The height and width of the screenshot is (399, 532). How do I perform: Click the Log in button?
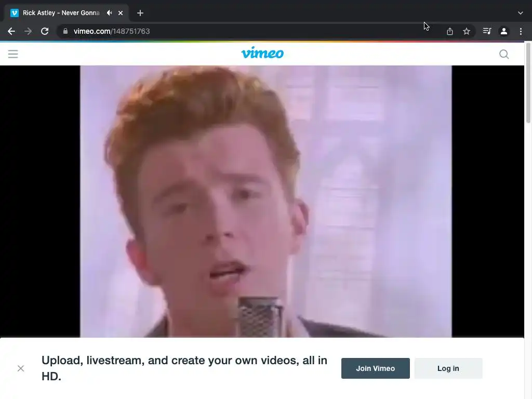point(448,368)
